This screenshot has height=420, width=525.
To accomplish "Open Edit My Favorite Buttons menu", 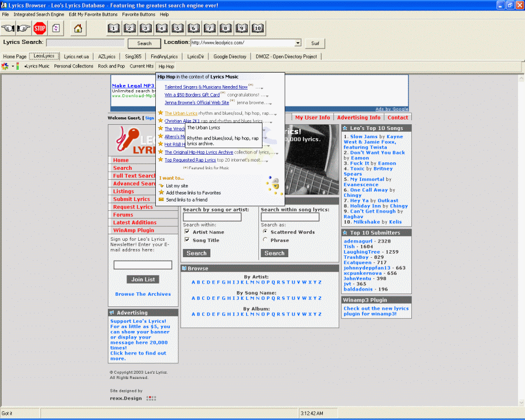I will coord(93,15).
